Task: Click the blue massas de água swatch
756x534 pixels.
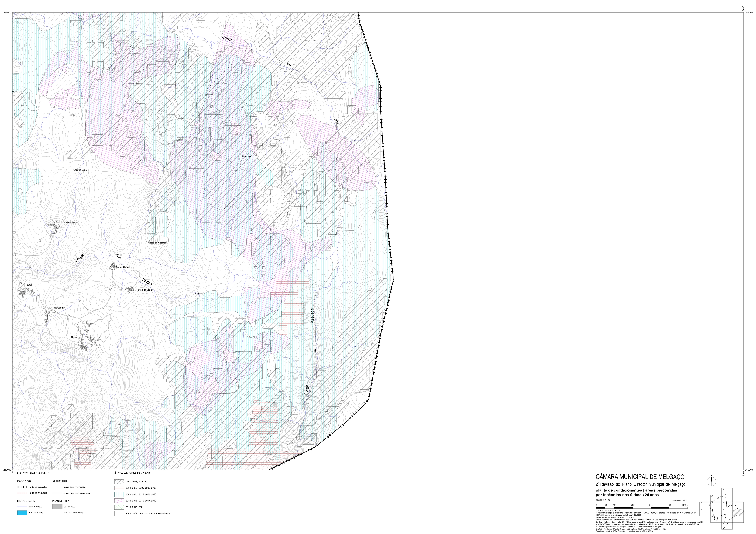Action: coord(22,513)
